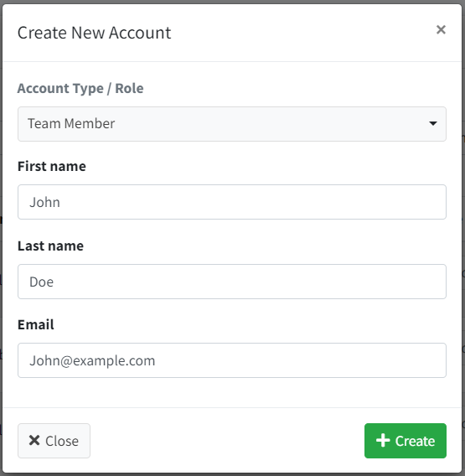Image resolution: width=465 pixels, height=476 pixels.
Task: Click the plus icon on the Create button
Action: (383, 441)
